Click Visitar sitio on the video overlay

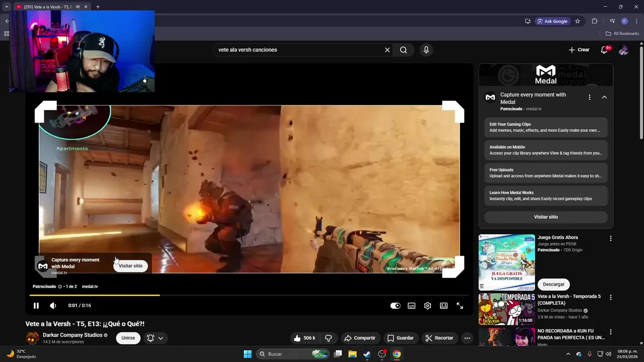[x=130, y=266]
